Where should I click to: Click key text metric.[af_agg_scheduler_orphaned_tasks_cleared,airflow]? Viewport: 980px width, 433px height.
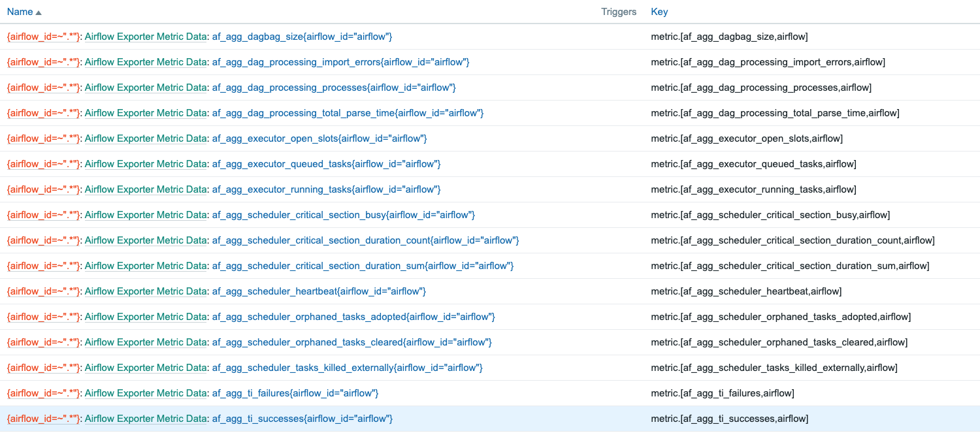coord(779,342)
